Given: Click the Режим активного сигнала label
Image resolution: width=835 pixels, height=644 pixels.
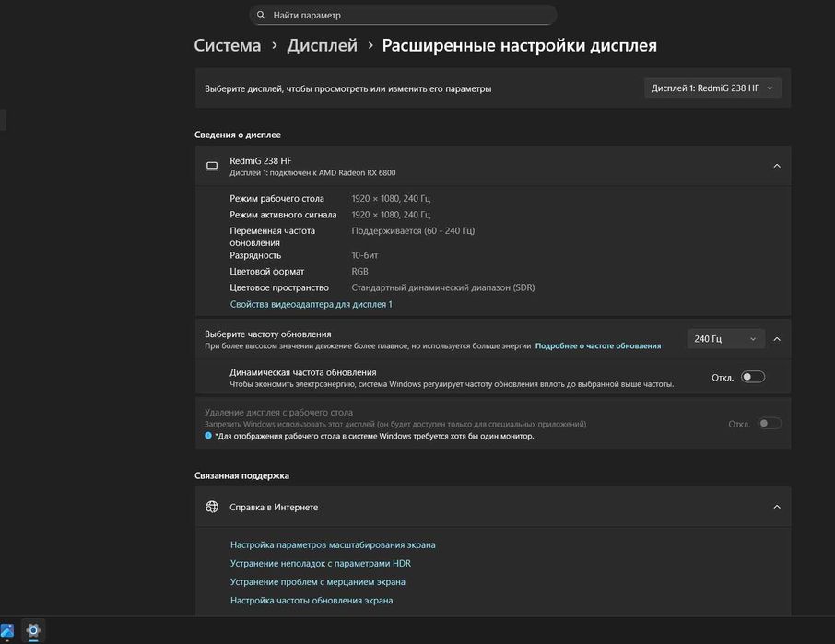Looking at the screenshot, I should [283, 215].
